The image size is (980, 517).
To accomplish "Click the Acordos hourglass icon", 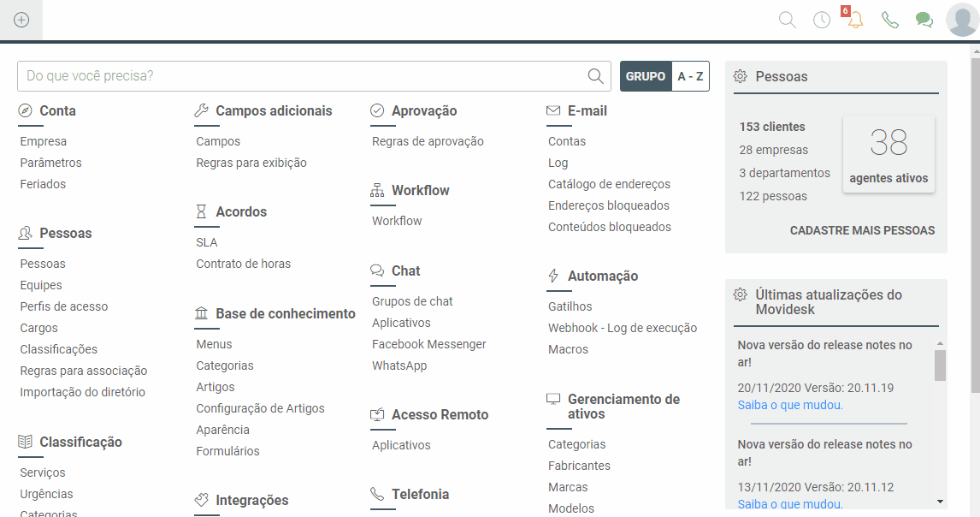I will (201, 211).
